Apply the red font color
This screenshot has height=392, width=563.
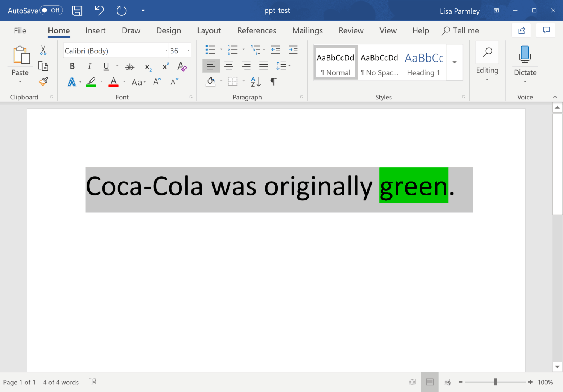pos(113,82)
